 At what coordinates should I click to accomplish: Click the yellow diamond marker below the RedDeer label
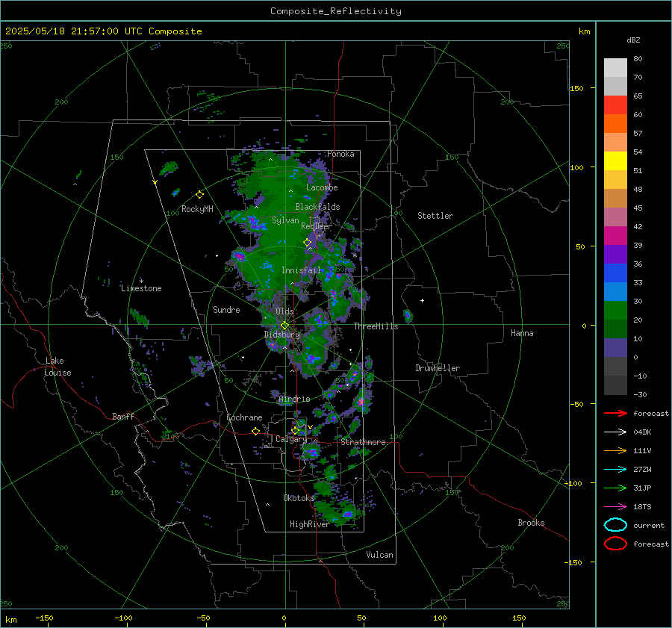click(308, 243)
